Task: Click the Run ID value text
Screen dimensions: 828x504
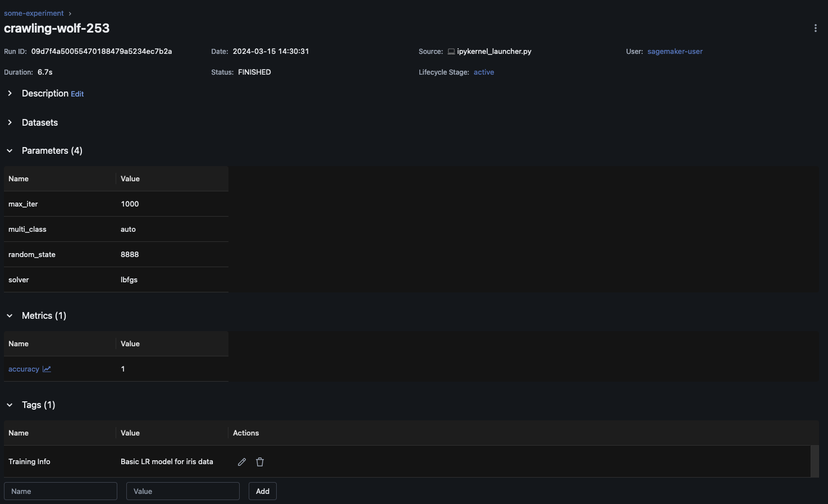Action: click(102, 52)
